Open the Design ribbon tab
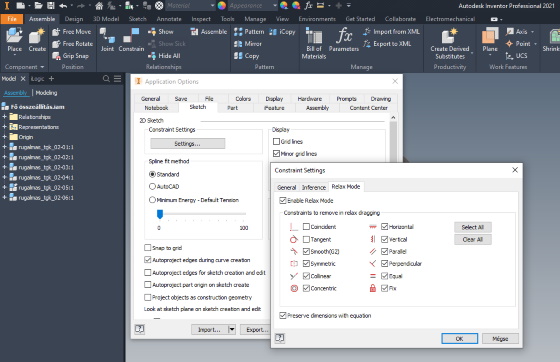Viewport: 560px width, 362px height. pyautogui.click(x=74, y=19)
